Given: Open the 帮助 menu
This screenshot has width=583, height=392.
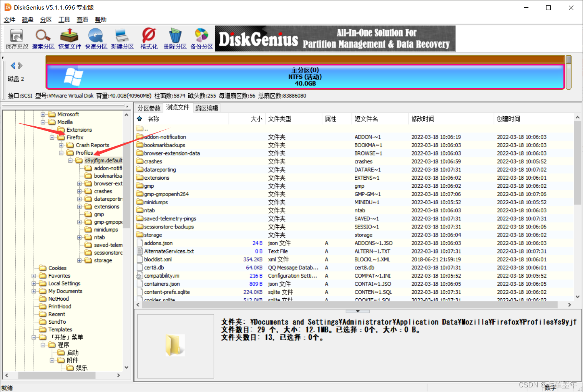Looking at the screenshot, I should click(101, 20).
